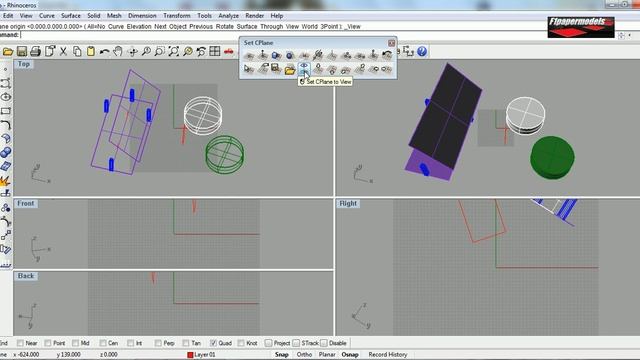The width and height of the screenshot is (640, 360).
Task: Click the Print icon
Action: [x=36, y=51]
